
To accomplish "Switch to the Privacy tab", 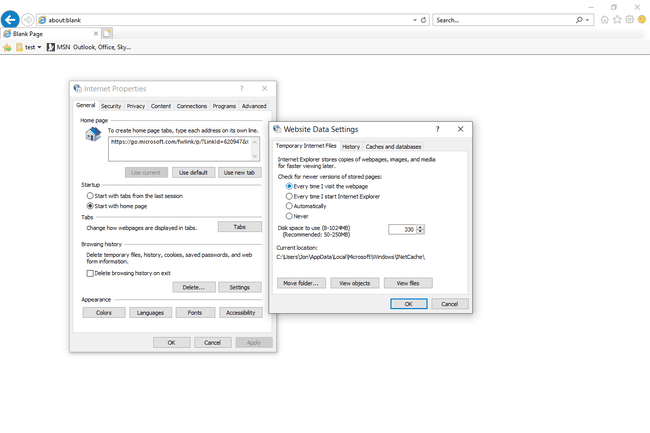I will [x=136, y=106].
